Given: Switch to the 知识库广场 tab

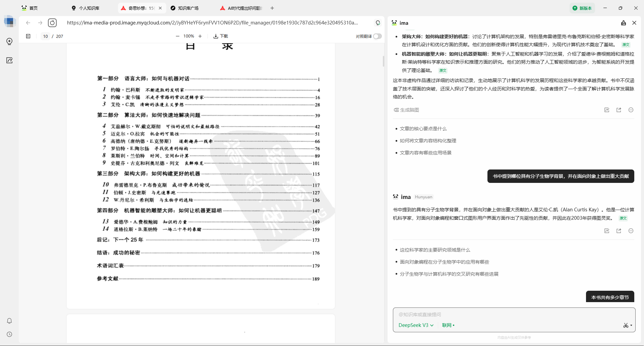Looking at the screenshot, I should point(188,8).
